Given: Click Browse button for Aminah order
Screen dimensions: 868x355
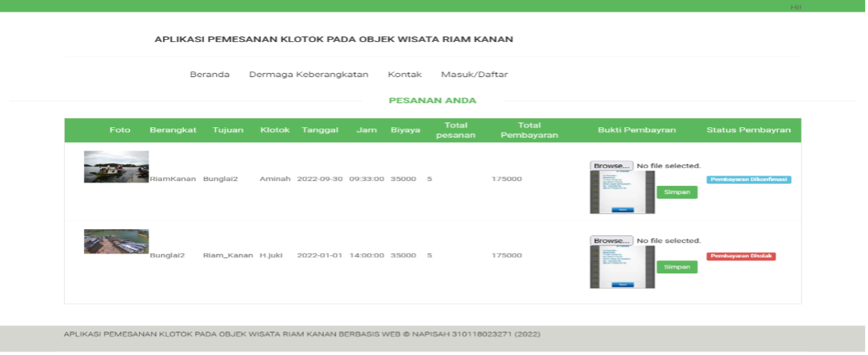Looking at the screenshot, I should pyautogui.click(x=611, y=166).
